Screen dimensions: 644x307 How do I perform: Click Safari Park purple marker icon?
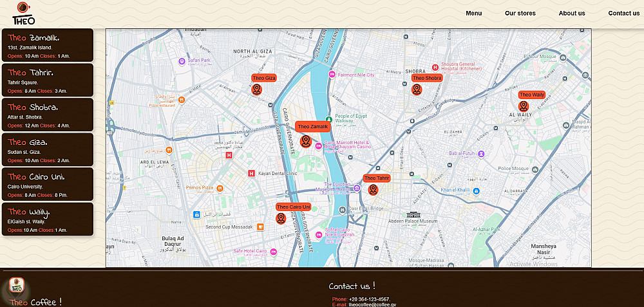tap(182, 62)
